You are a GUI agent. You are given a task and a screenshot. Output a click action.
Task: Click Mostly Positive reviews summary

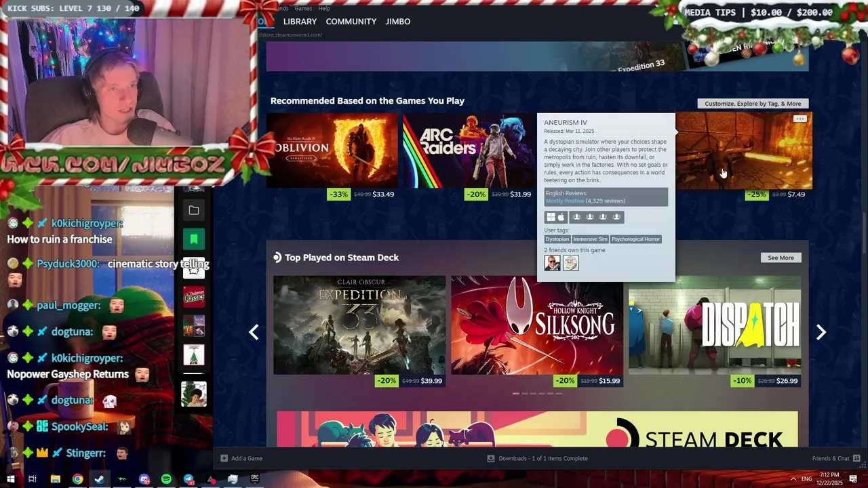coord(565,201)
